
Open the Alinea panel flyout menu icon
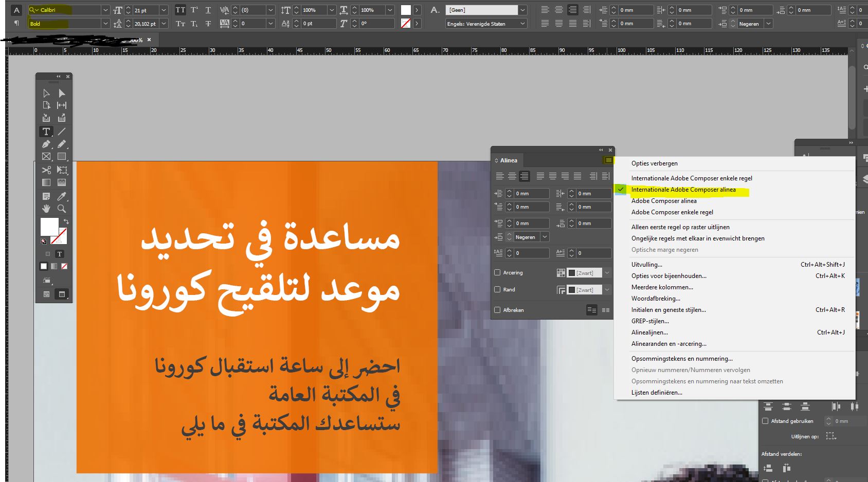608,160
